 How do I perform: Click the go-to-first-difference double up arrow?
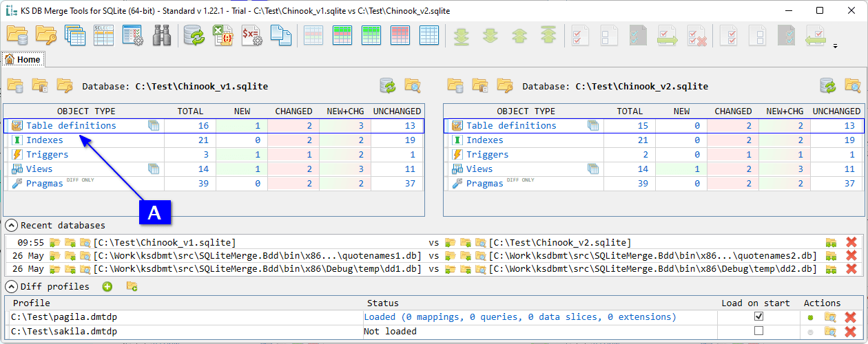[x=548, y=35]
